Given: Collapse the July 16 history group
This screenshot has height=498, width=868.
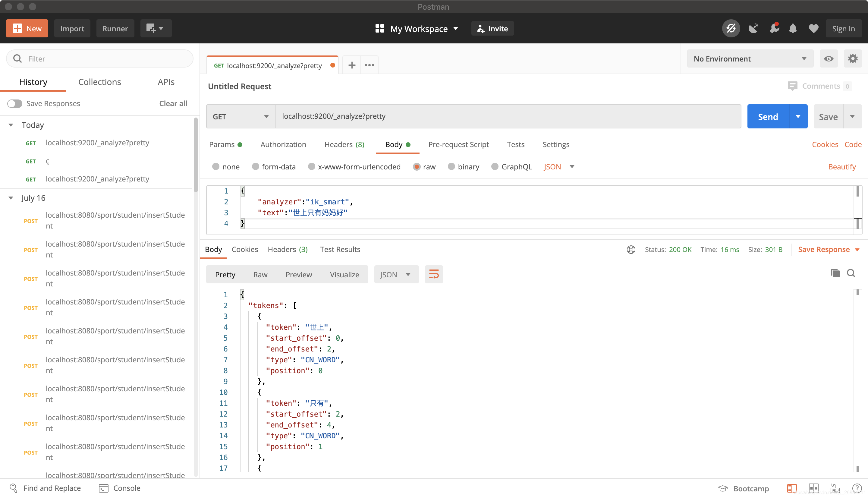Looking at the screenshot, I should (x=10, y=198).
